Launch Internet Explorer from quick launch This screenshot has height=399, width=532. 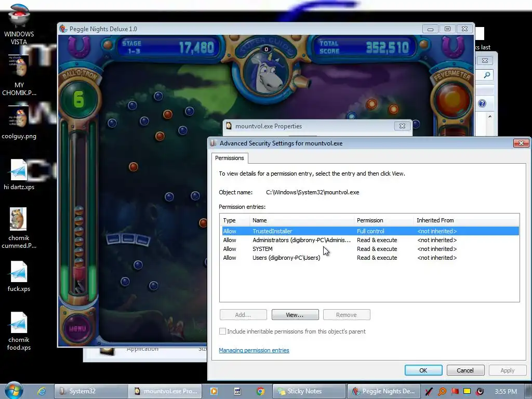click(x=42, y=391)
